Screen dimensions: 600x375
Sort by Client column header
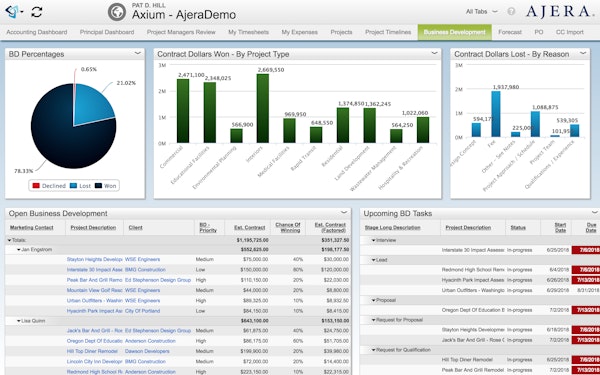(135, 227)
